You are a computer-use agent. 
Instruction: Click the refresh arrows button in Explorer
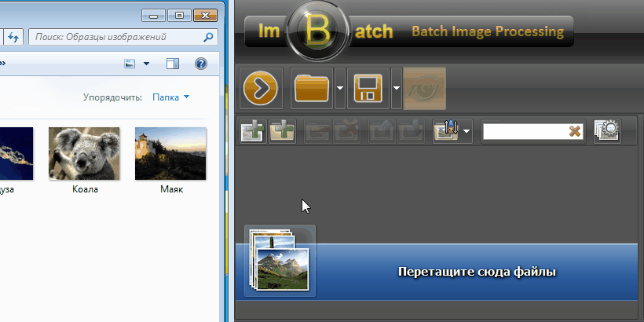pyautogui.click(x=13, y=36)
